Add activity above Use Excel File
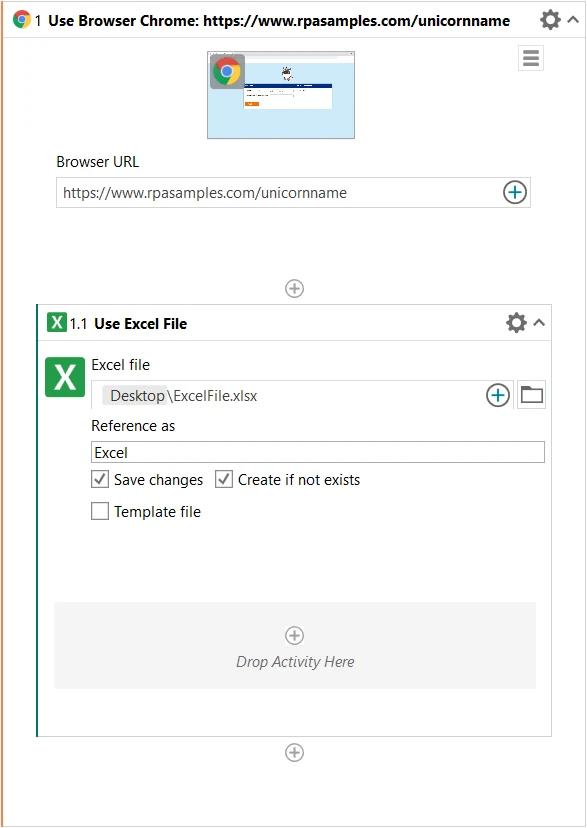 click(294, 288)
